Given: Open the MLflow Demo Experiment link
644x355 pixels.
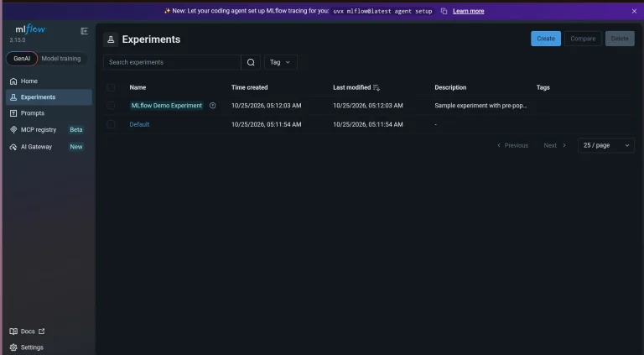Looking at the screenshot, I should pyautogui.click(x=166, y=106).
